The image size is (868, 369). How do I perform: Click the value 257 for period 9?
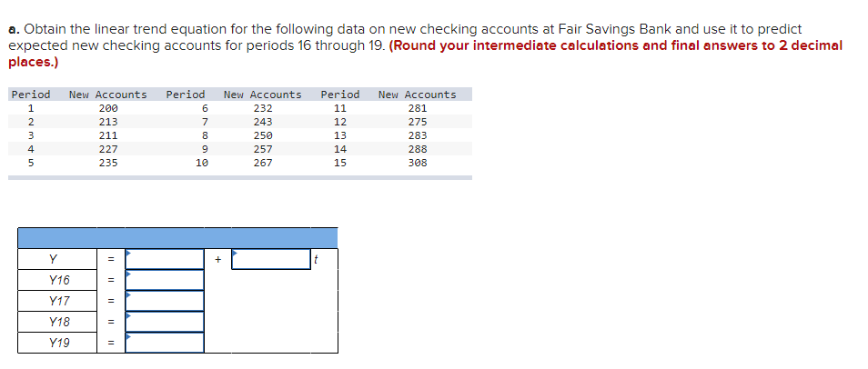(262, 149)
